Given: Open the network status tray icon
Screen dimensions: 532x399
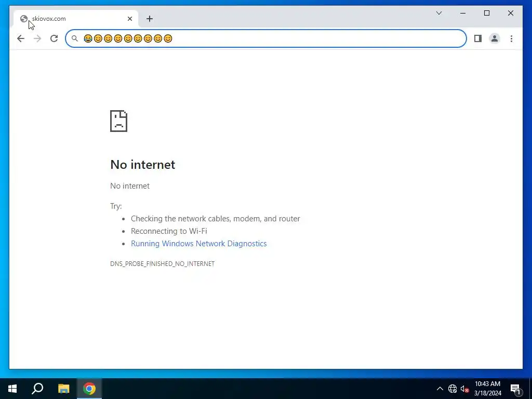Looking at the screenshot, I should 453,389.
